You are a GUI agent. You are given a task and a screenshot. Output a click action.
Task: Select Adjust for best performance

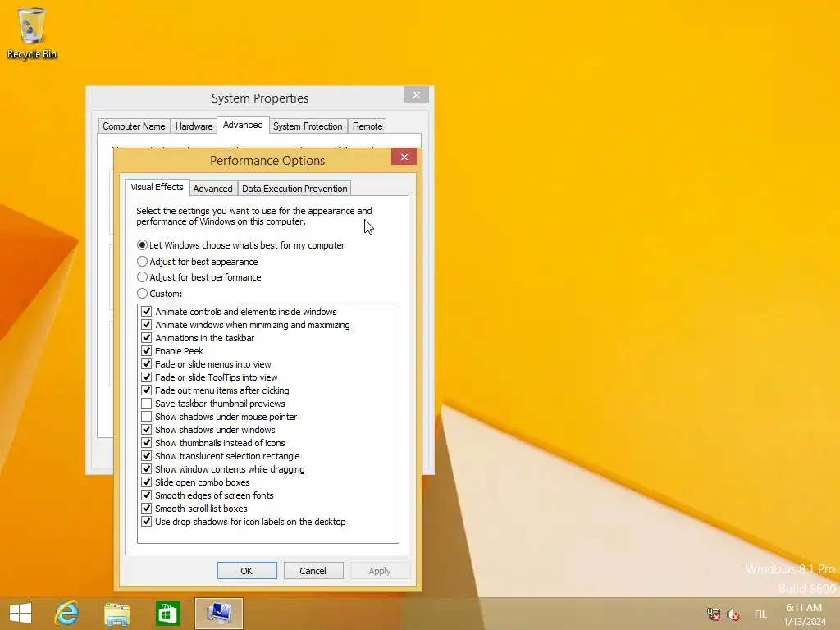[x=199, y=277]
